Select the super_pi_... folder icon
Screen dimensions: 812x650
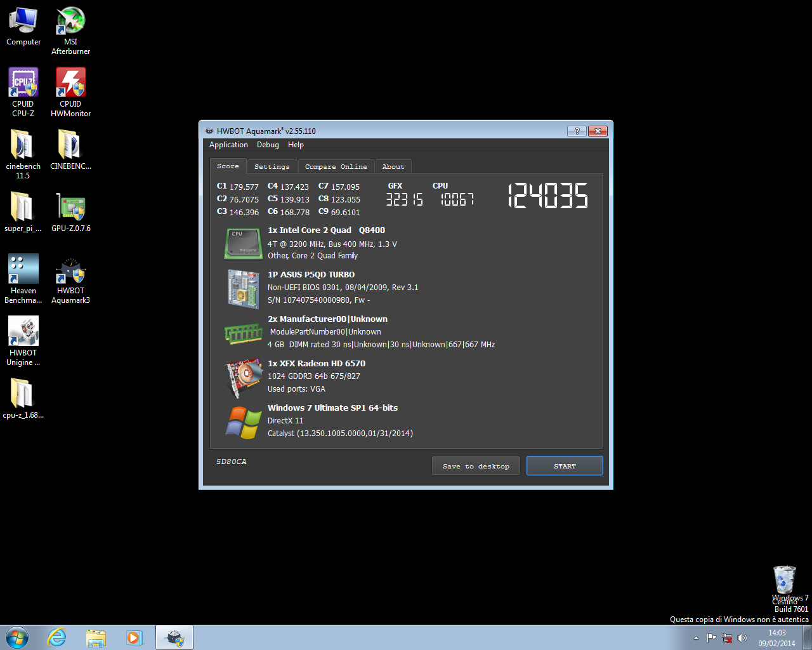pyautogui.click(x=23, y=212)
